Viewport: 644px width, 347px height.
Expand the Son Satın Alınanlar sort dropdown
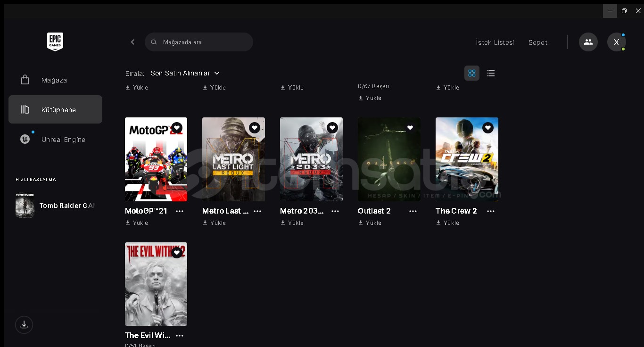point(185,73)
